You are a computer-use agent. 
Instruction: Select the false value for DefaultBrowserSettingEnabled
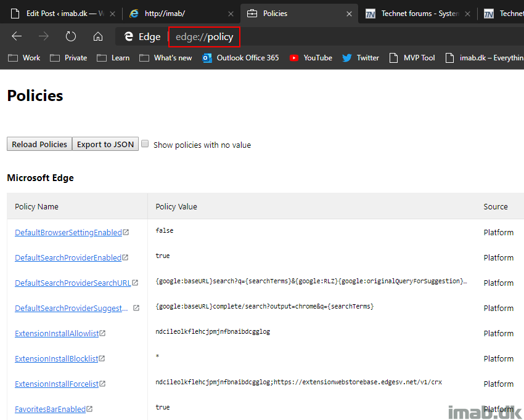tap(165, 230)
